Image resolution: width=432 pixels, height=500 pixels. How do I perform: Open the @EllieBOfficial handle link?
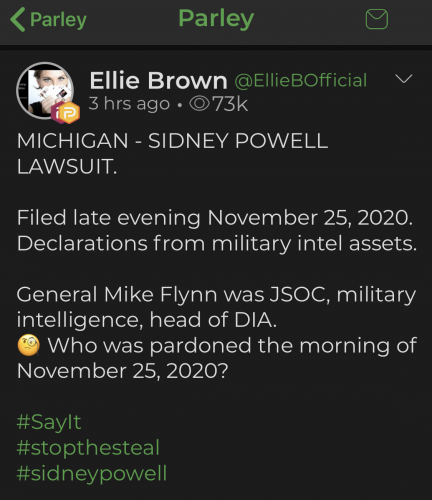coord(301,80)
